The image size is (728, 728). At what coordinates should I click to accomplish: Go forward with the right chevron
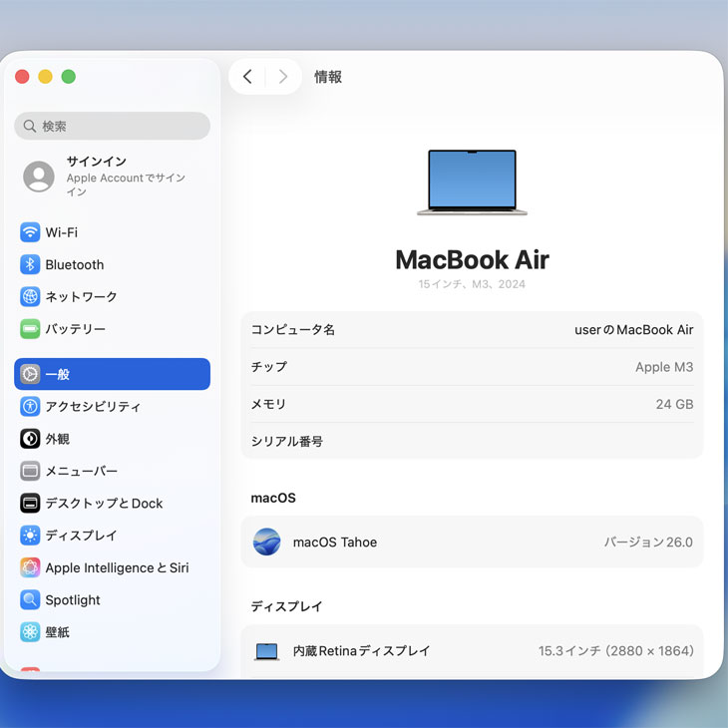click(283, 77)
